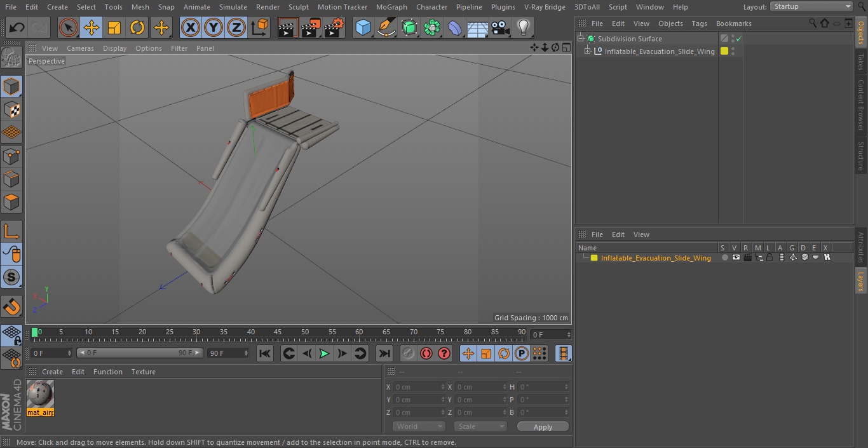Toggle layer visibility in editor for Inflatable_Evacuation_Slide_Wing

pyautogui.click(x=736, y=257)
